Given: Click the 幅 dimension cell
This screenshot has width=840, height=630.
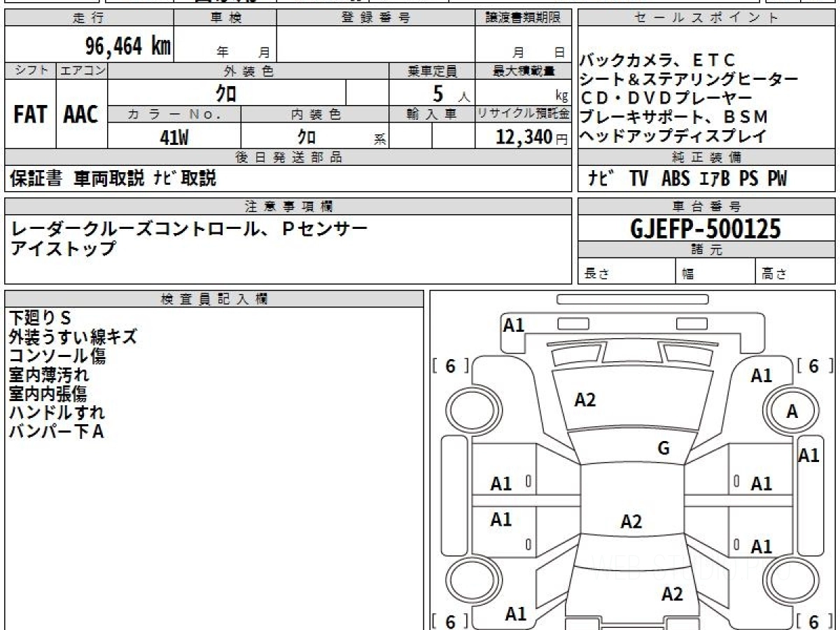Looking at the screenshot, I should click(715, 272).
